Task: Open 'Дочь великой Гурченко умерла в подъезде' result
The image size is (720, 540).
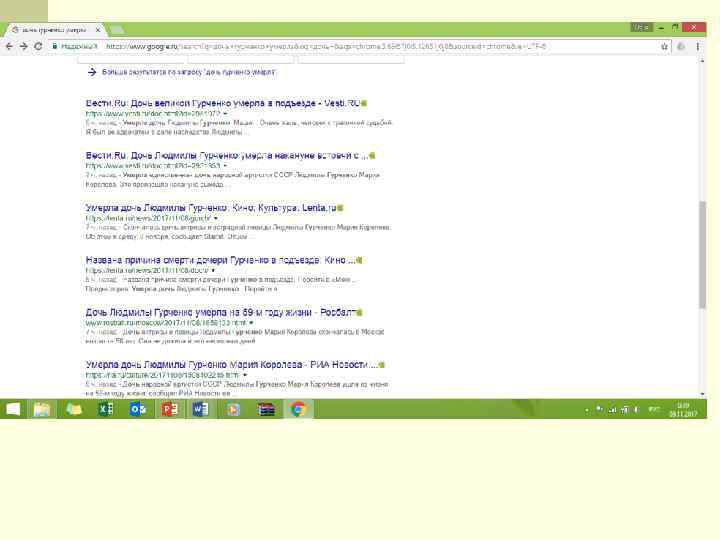Action: [x=222, y=103]
